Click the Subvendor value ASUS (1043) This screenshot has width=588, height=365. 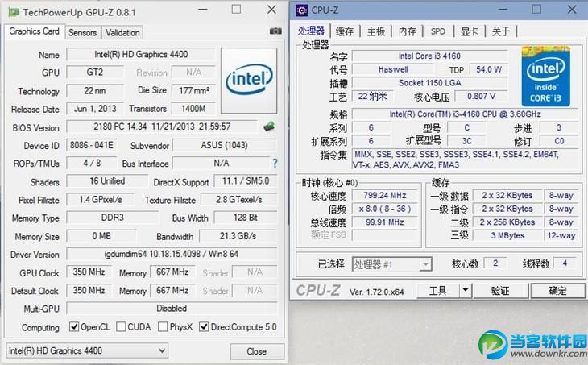click(224, 145)
